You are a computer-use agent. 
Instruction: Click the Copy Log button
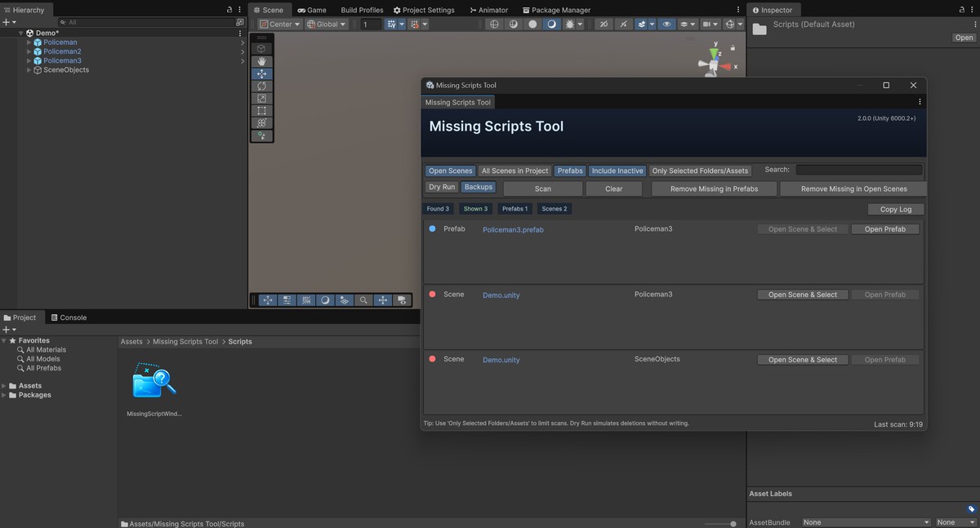click(x=896, y=209)
